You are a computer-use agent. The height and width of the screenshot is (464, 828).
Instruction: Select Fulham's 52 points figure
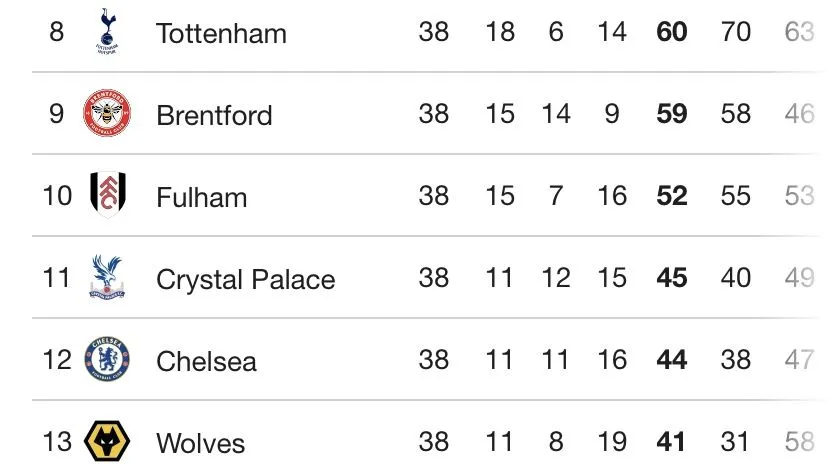click(x=672, y=196)
